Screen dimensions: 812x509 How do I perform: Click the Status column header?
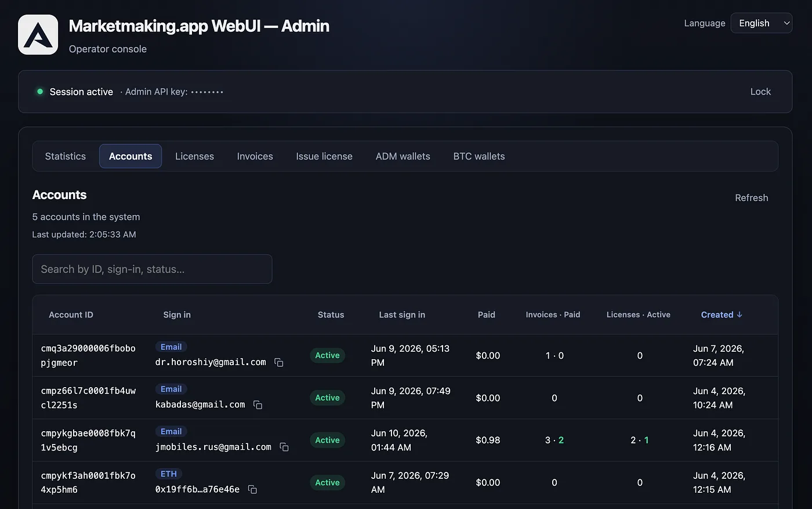tap(331, 315)
